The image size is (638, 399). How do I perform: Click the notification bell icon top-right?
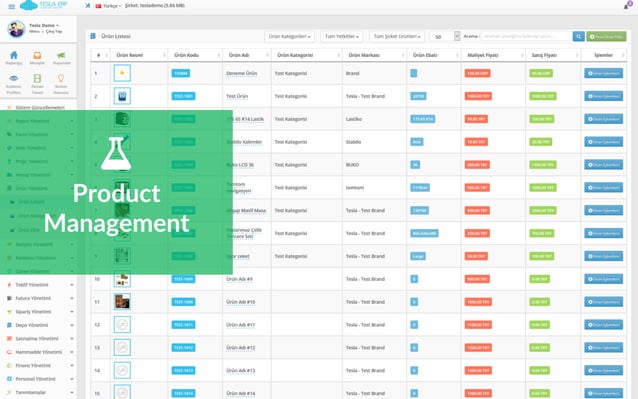click(626, 6)
